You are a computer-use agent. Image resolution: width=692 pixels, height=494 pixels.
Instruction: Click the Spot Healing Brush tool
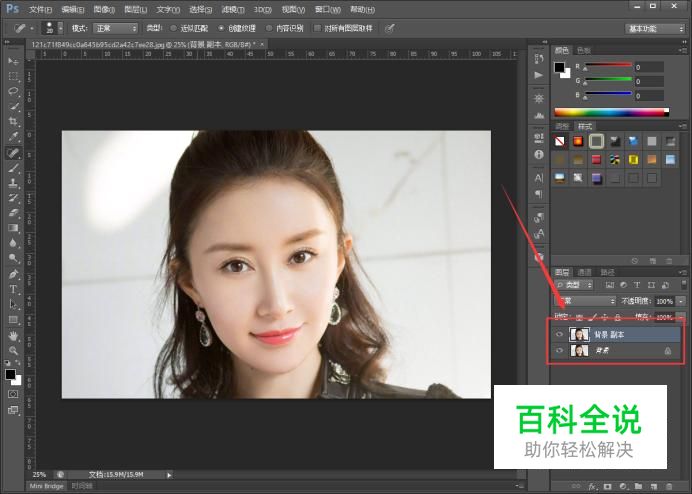click(x=13, y=153)
